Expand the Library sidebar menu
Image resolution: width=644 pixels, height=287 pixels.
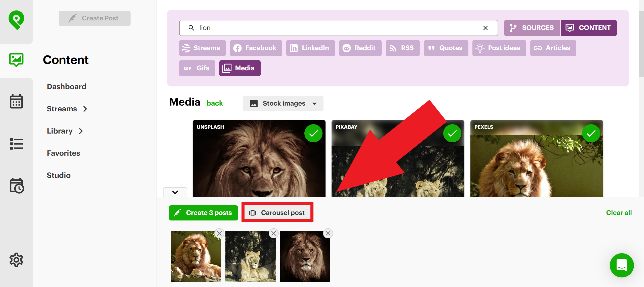coord(64,131)
